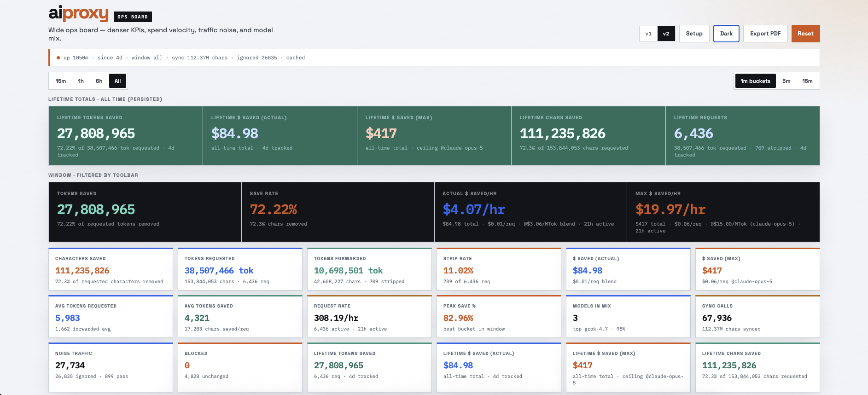Click the orange status dot in sync bar
Screen dimensions: 868x395
[58, 58]
